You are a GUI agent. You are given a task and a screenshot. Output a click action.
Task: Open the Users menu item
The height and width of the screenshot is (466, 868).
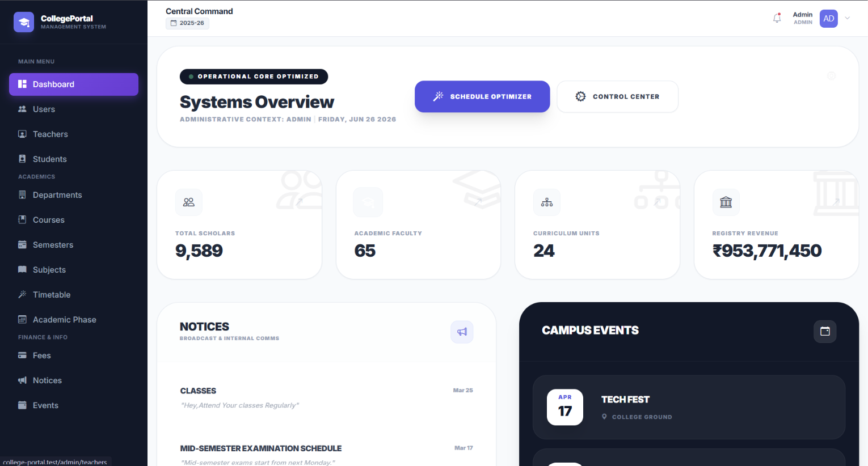74,109
